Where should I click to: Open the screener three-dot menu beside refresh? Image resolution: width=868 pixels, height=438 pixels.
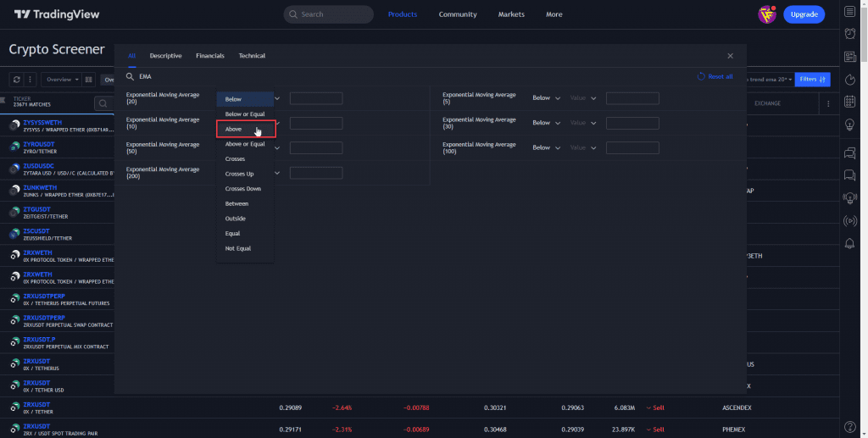[30, 80]
